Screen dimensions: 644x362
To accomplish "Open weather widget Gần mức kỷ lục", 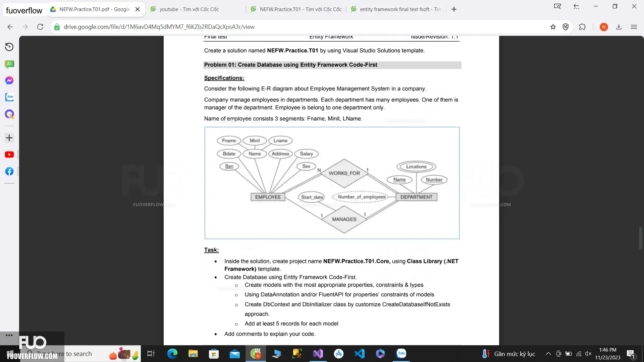I will pos(508,354).
